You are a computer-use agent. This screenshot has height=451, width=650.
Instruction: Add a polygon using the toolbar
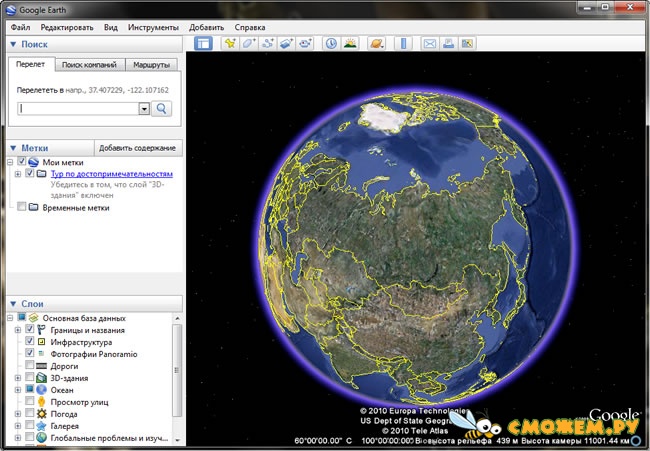[x=249, y=43]
